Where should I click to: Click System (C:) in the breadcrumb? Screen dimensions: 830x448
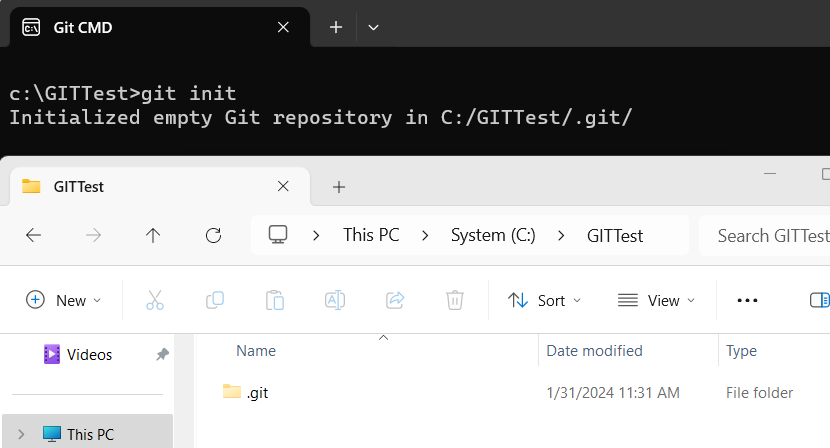point(493,235)
